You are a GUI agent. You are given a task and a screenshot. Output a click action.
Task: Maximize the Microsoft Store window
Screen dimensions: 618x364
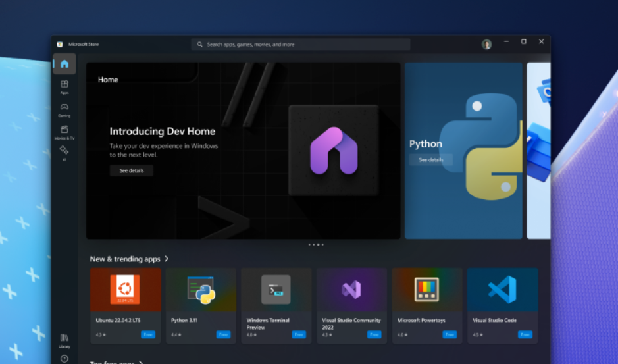click(x=523, y=41)
